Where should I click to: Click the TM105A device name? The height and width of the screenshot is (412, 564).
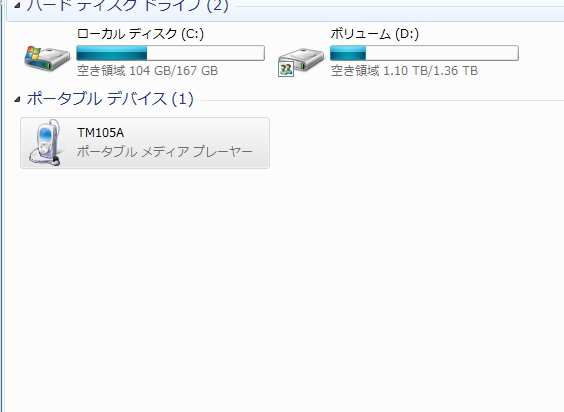(101, 133)
